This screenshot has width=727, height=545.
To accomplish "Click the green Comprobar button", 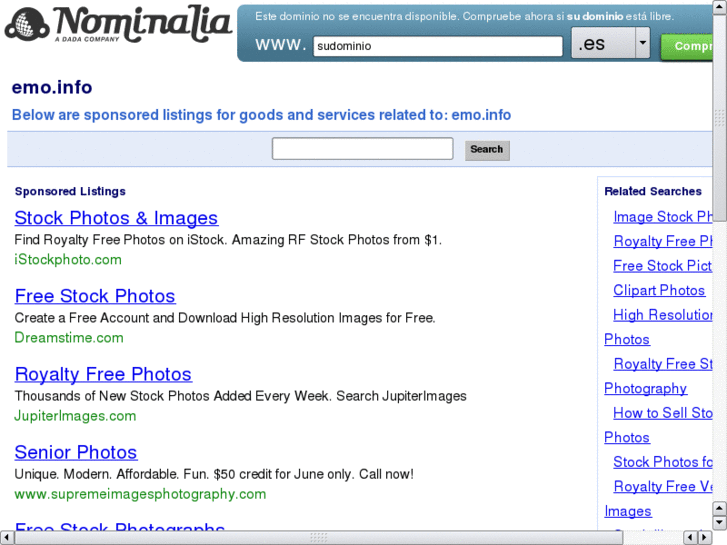I will (x=687, y=46).
